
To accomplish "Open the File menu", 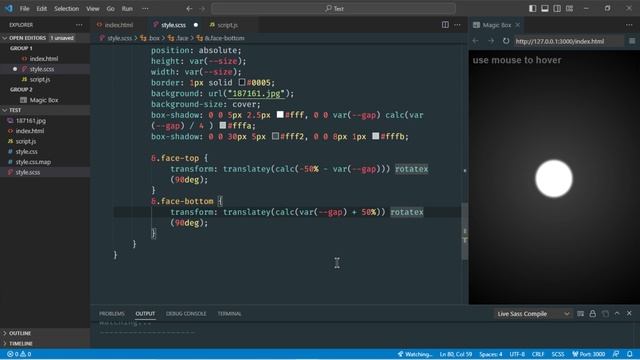I will click(24, 9).
